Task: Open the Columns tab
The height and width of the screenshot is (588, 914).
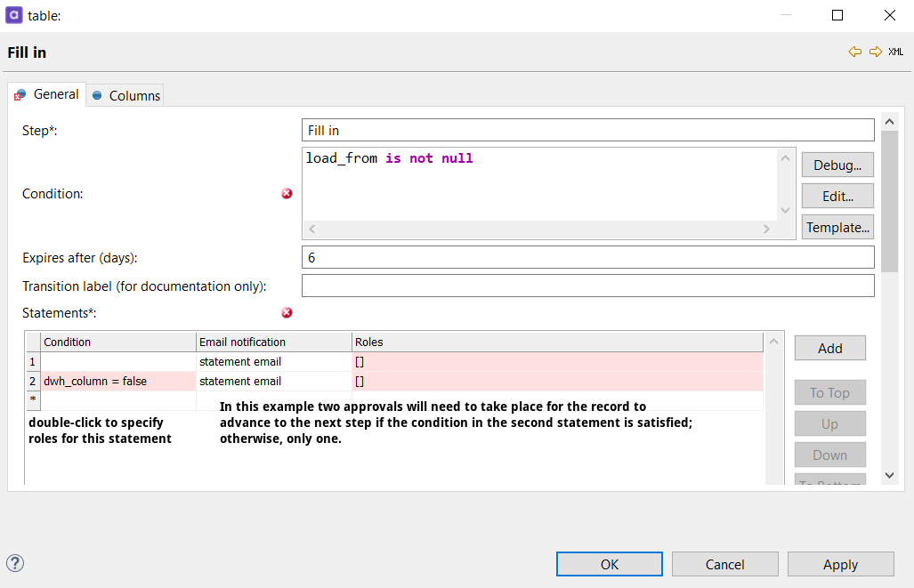Action: click(126, 96)
